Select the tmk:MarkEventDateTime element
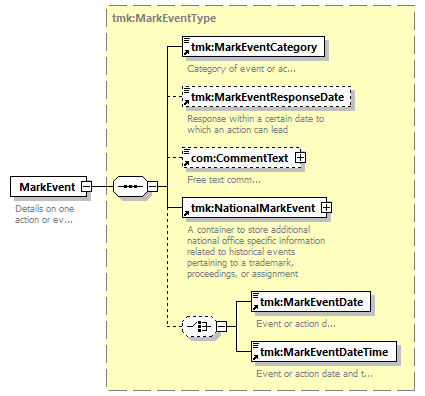Viewport: 425px width, 396px height. coord(324,352)
